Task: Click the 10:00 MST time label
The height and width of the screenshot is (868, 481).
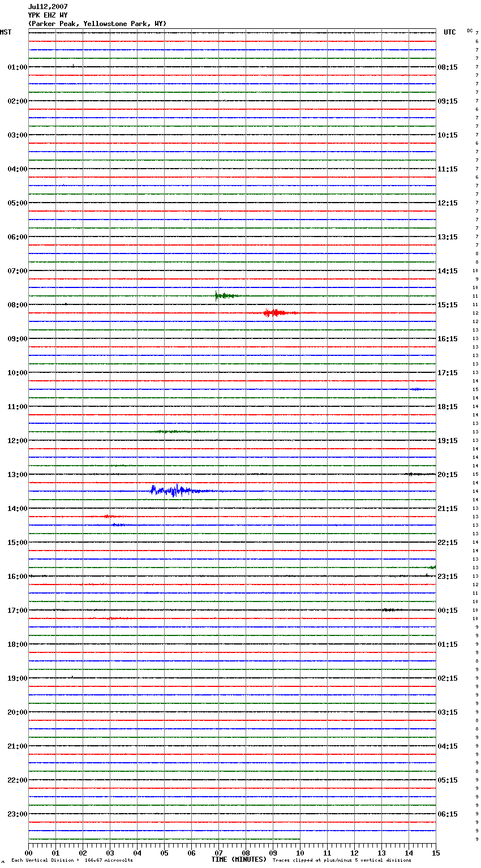Action: (18, 373)
